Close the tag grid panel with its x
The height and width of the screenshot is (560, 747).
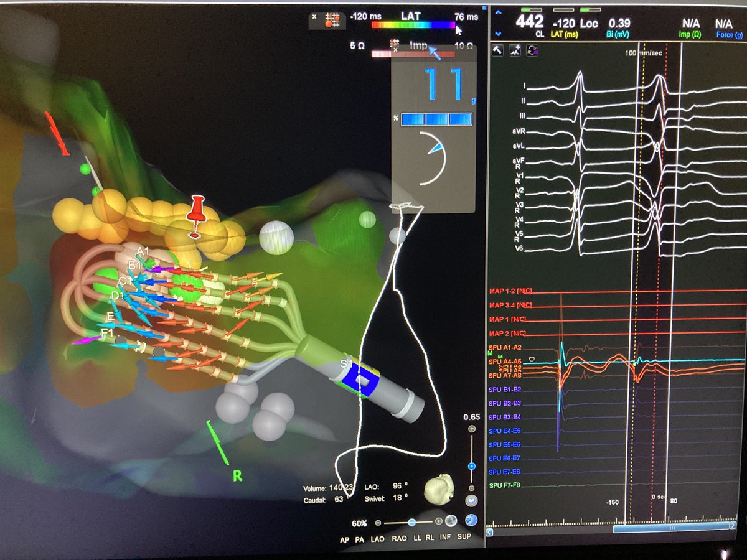pyautogui.click(x=315, y=17)
